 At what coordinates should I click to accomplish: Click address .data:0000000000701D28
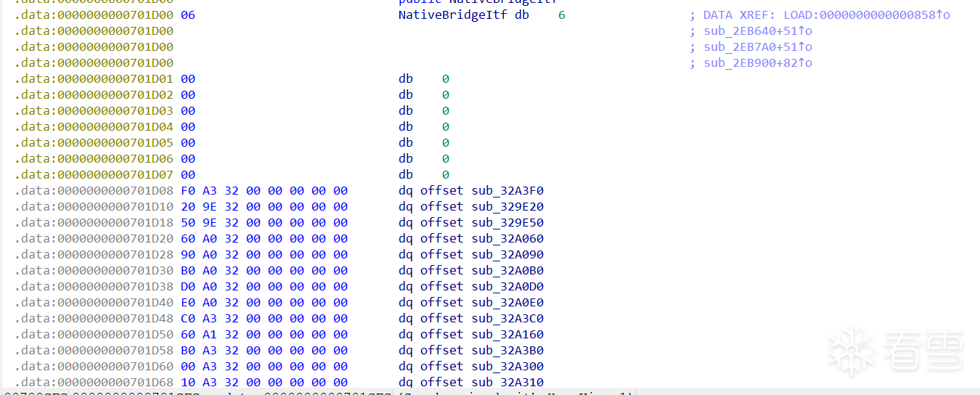pos(94,254)
